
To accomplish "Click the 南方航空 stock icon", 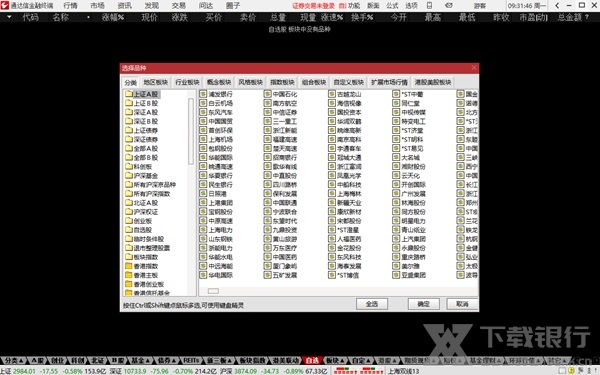I will point(267,103).
